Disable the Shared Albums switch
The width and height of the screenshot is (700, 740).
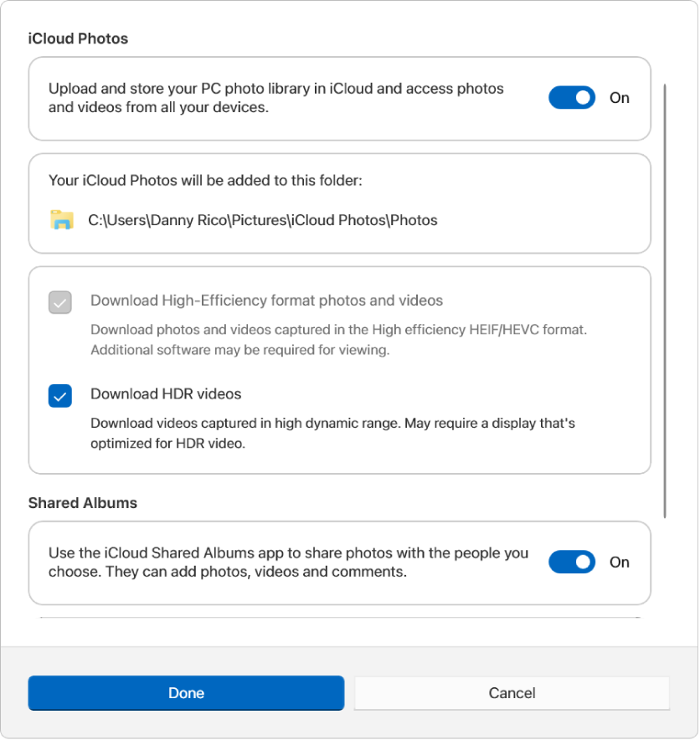point(572,562)
